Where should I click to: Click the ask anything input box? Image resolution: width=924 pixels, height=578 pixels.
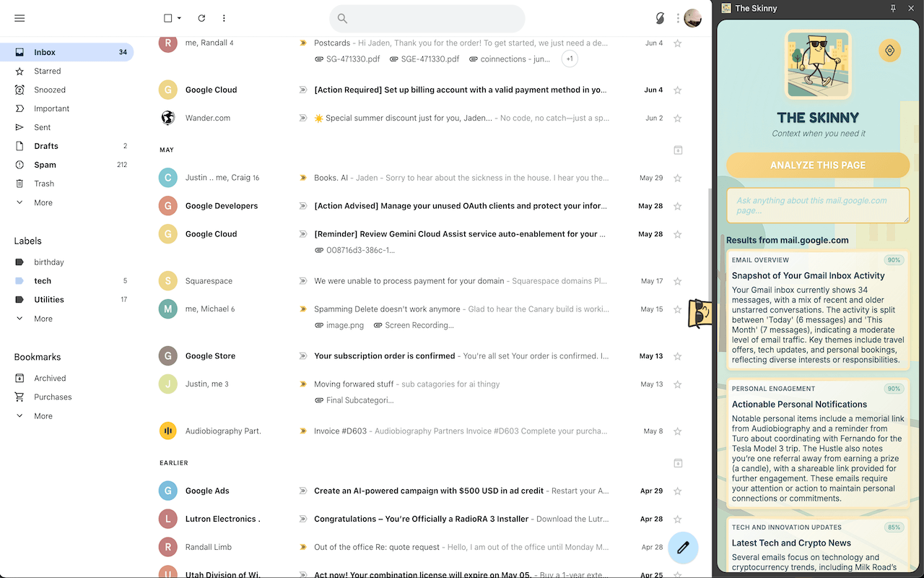818,206
